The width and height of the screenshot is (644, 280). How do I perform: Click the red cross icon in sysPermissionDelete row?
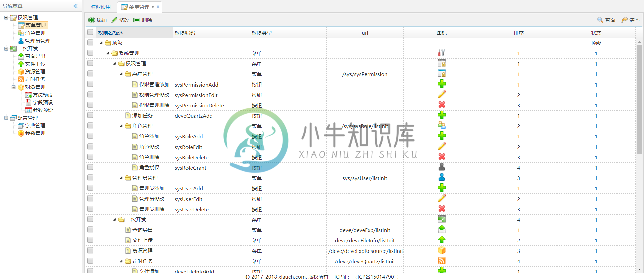442,105
